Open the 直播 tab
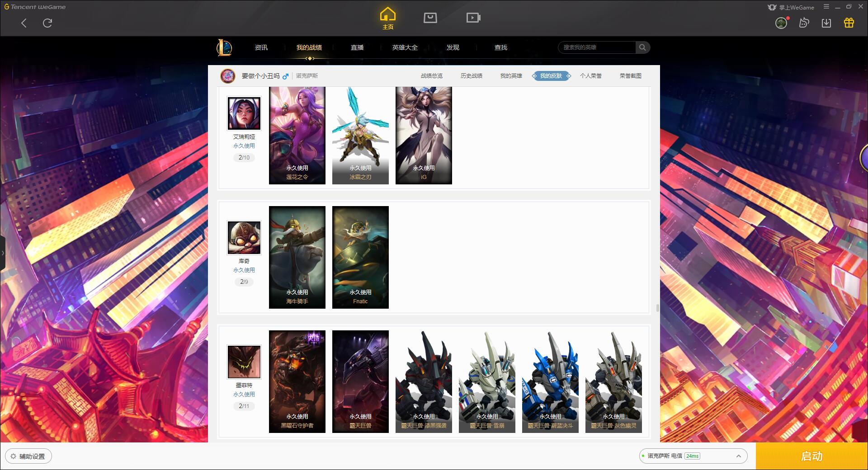This screenshot has width=868, height=470. pyautogui.click(x=357, y=47)
